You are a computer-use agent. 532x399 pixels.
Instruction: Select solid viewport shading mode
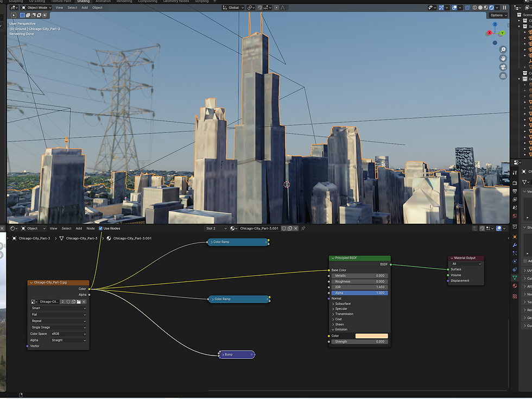click(479, 8)
